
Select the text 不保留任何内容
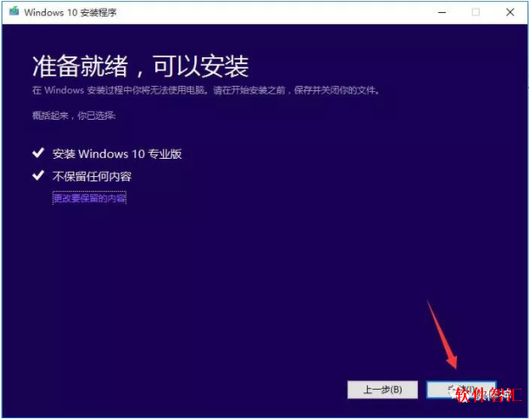point(92,176)
